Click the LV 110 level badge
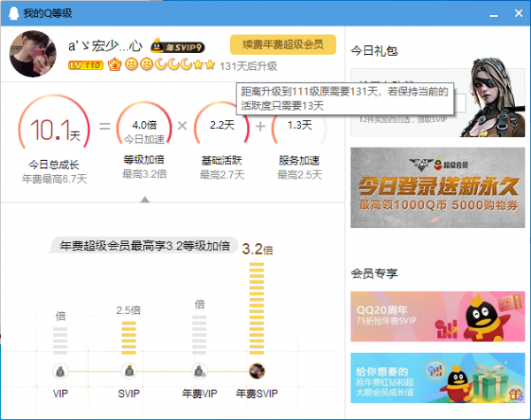This screenshot has height=420, width=531. coord(86,65)
